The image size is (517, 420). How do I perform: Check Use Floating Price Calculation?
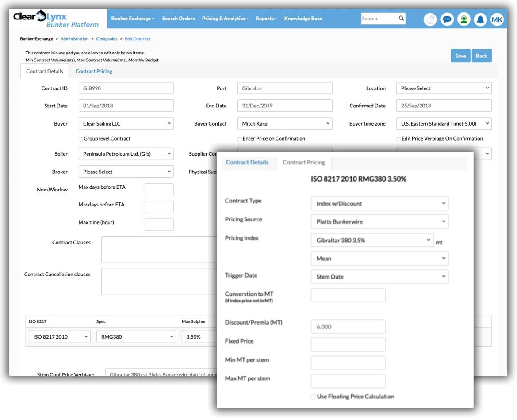pyautogui.click(x=313, y=397)
